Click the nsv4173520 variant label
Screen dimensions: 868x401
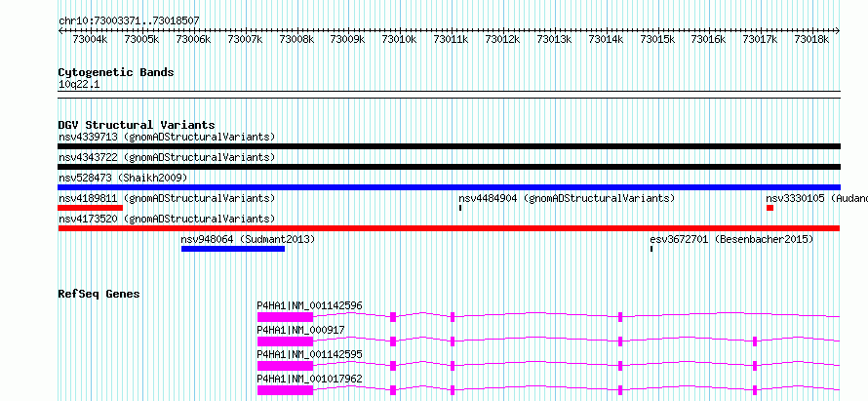click(x=167, y=219)
